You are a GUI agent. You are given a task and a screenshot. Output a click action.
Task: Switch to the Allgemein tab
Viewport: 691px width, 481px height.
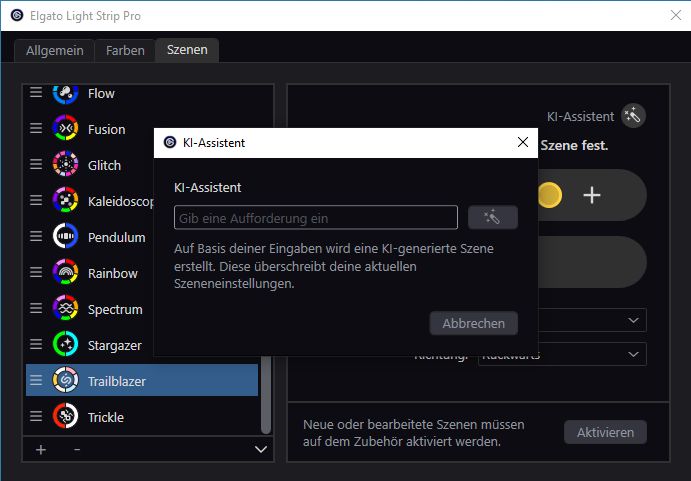pyautogui.click(x=54, y=50)
